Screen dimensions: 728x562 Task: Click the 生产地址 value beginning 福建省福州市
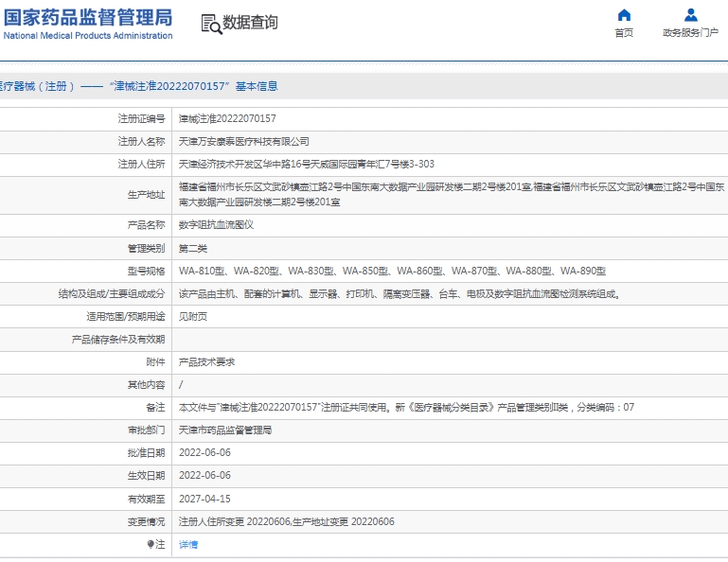click(x=452, y=195)
